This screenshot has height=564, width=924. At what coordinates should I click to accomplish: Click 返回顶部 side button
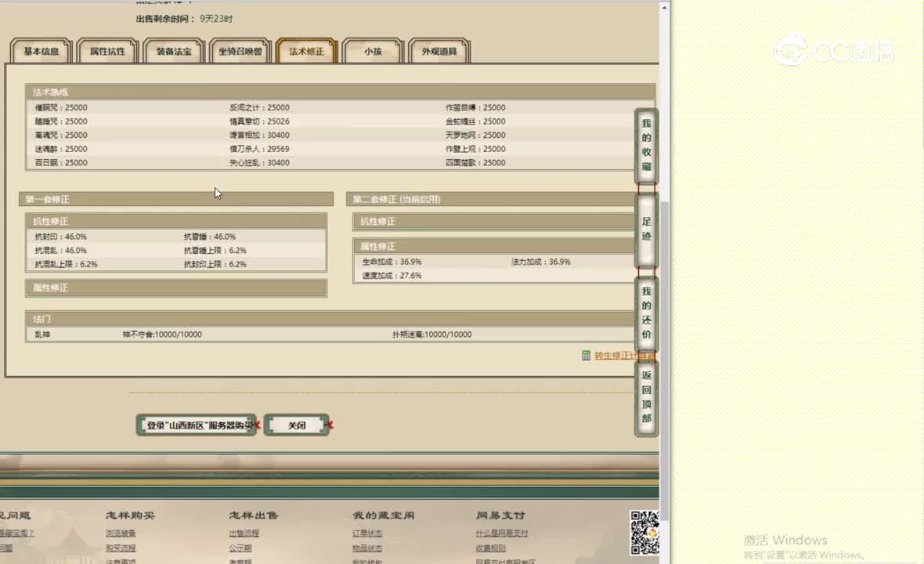(x=647, y=397)
